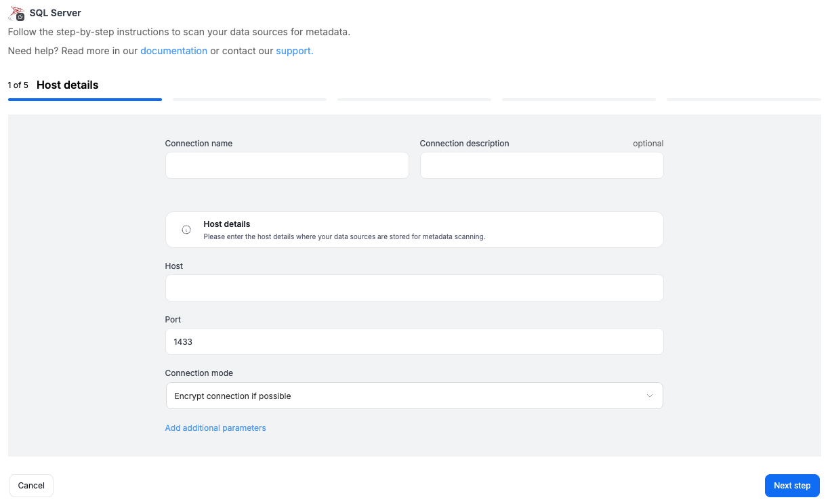This screenshot has height=504, width=830.
Task: Expand dropdown using the chevron arrow
Action: pos(649,396)
